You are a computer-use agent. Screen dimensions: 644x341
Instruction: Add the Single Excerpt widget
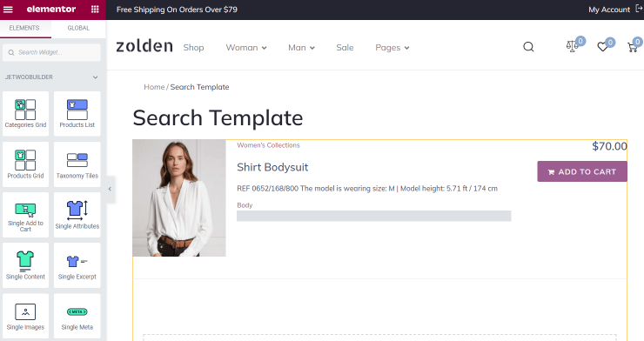click(77, 265)
